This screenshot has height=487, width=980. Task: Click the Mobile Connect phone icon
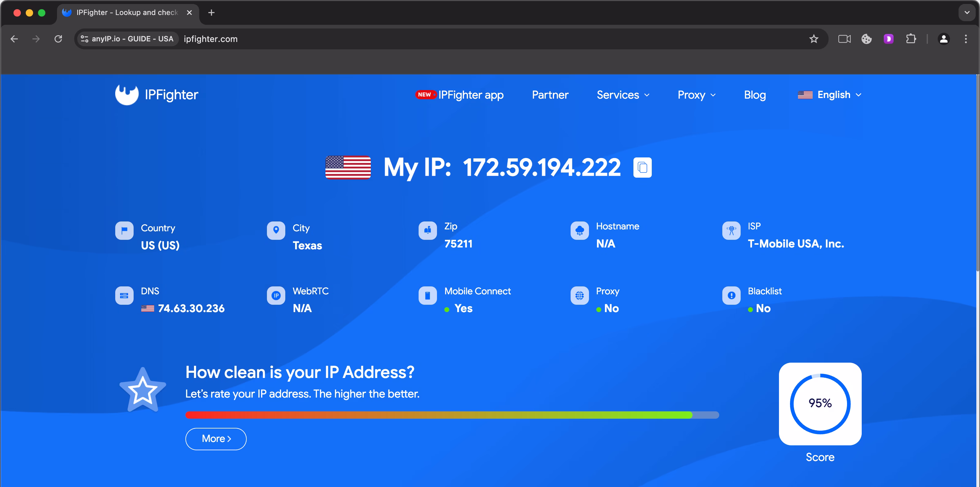click(427, 295)
